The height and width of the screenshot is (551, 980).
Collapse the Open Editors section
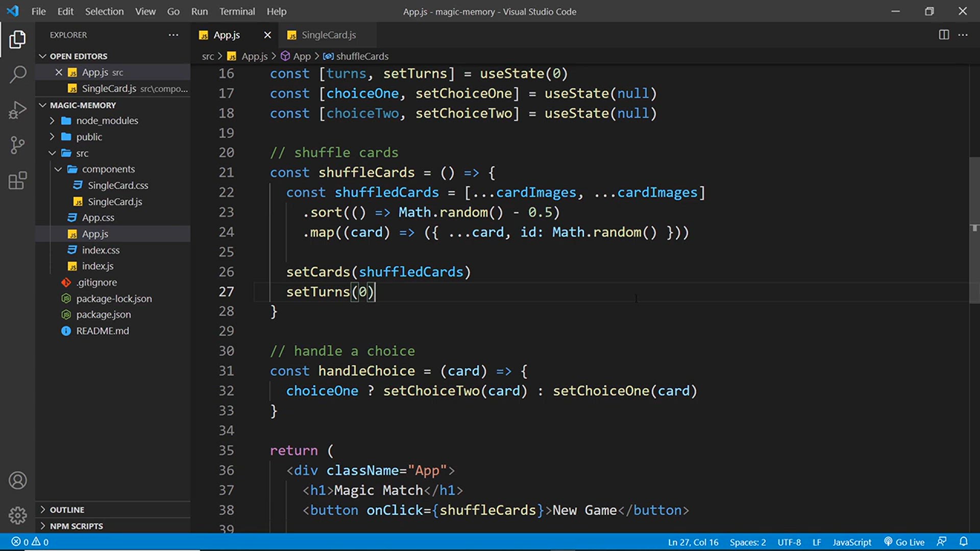(x=113, y=56)
